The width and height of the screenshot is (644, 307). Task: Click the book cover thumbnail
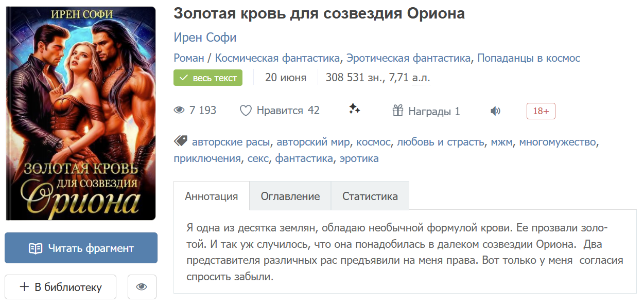pyautogui.click(x=81, y=113)
